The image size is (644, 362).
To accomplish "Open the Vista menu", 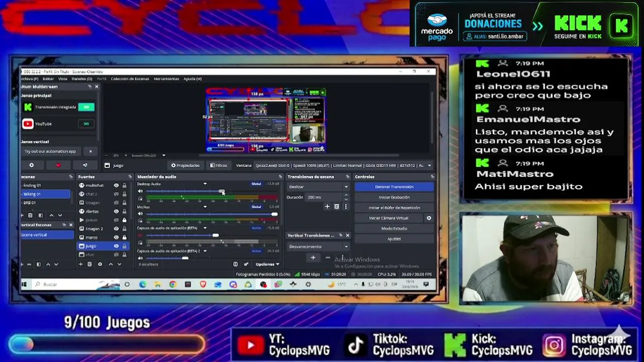I will [63, 79].
